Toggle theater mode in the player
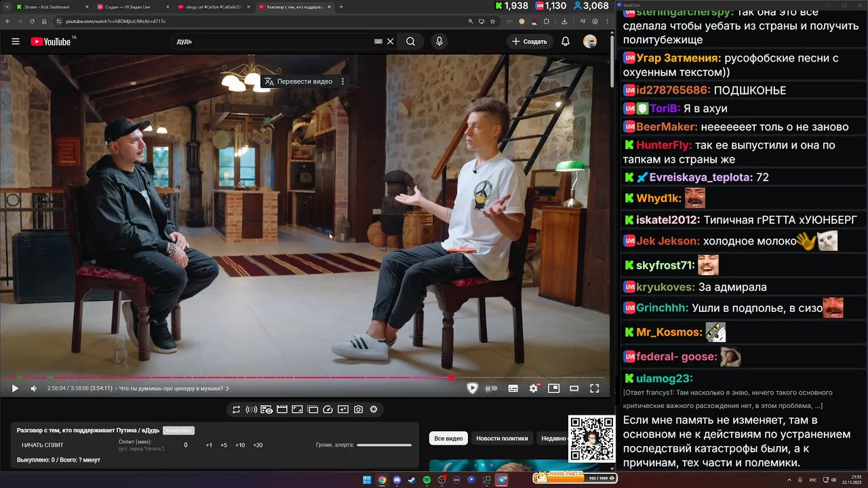868x488 pixels. 574,388
